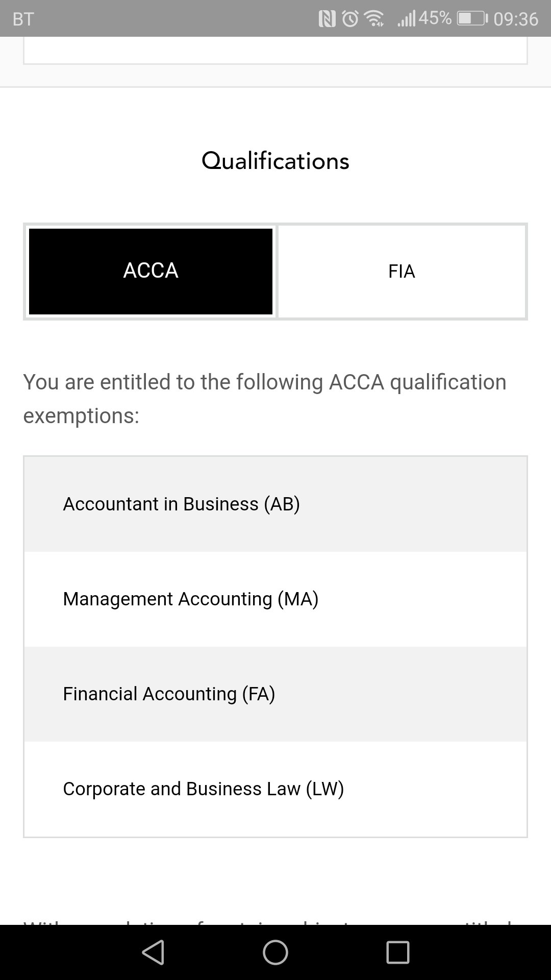Tap the ACCA exemptions description text
551x980 pixels.
pos(265,399)
